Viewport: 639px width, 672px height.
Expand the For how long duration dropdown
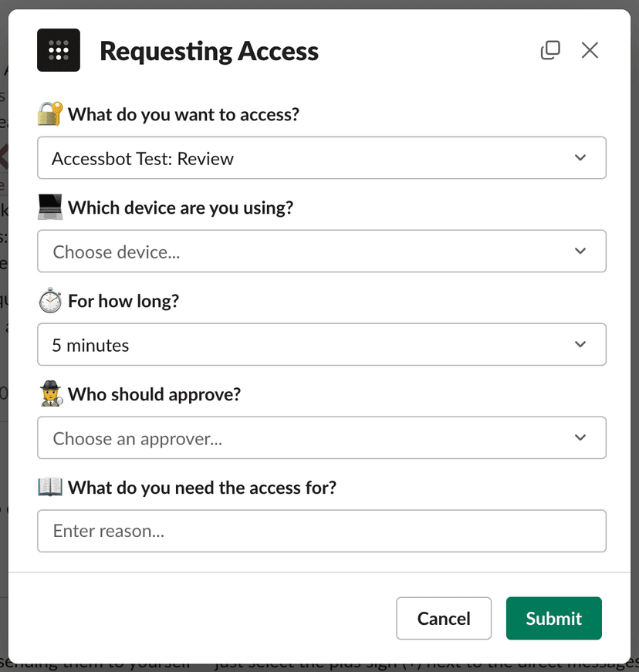321,345
